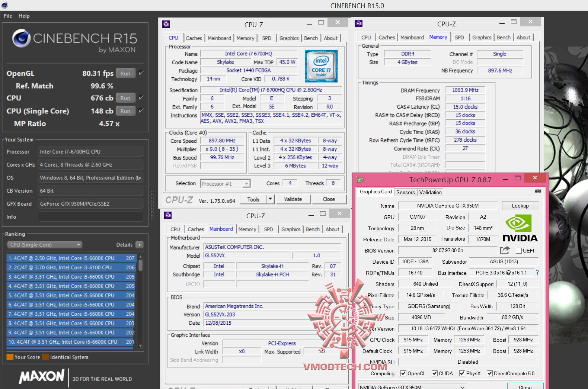Click the GPU-Z title bar app icon
Screen dimensions: 588x389
(360, 180)
